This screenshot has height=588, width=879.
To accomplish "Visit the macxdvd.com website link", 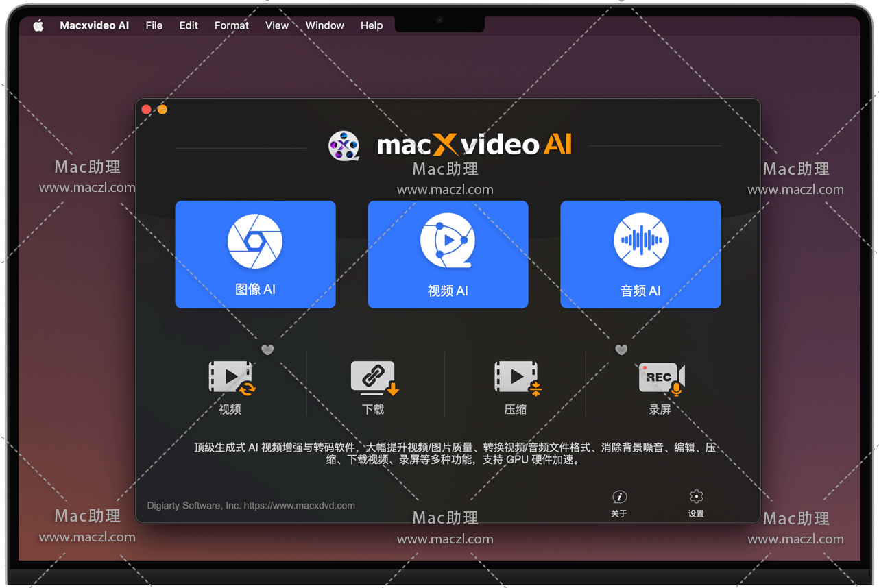I will pos(300,506).
